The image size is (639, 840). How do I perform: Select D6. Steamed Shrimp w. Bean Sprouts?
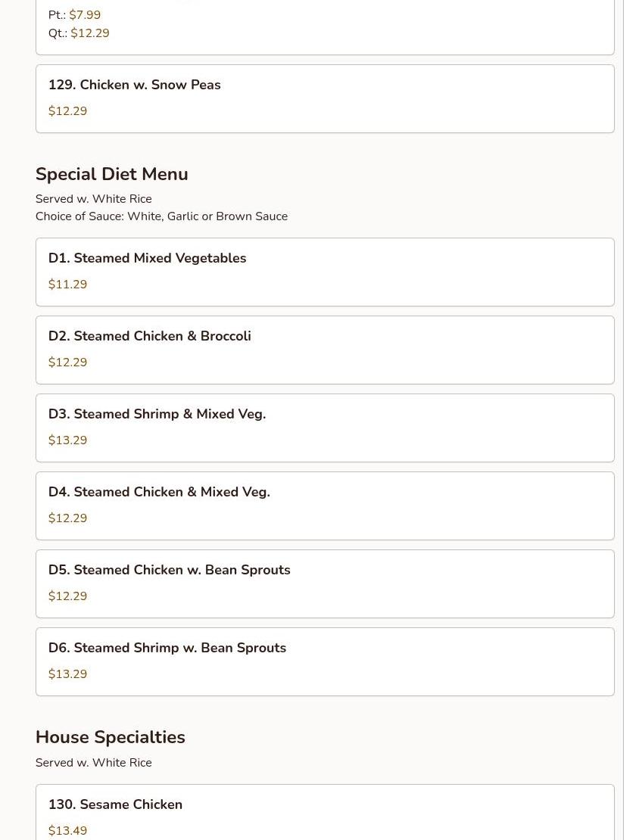coord(167,648)
